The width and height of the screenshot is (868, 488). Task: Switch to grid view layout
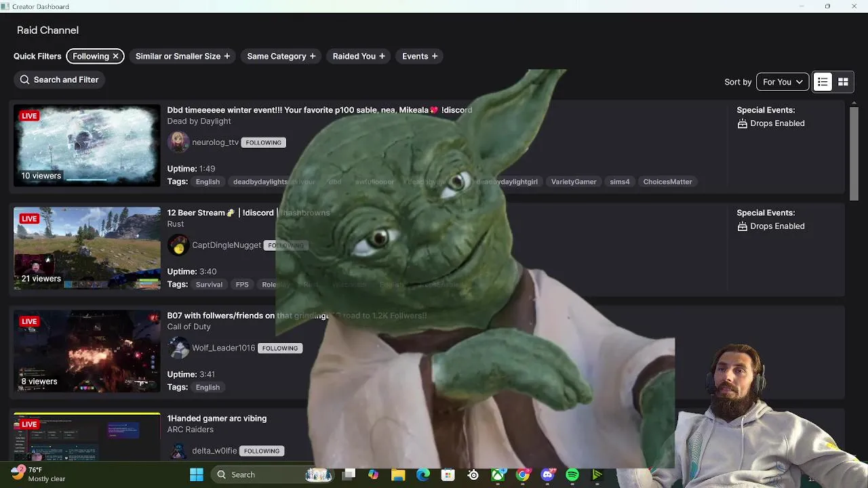(x=843, y=82)
